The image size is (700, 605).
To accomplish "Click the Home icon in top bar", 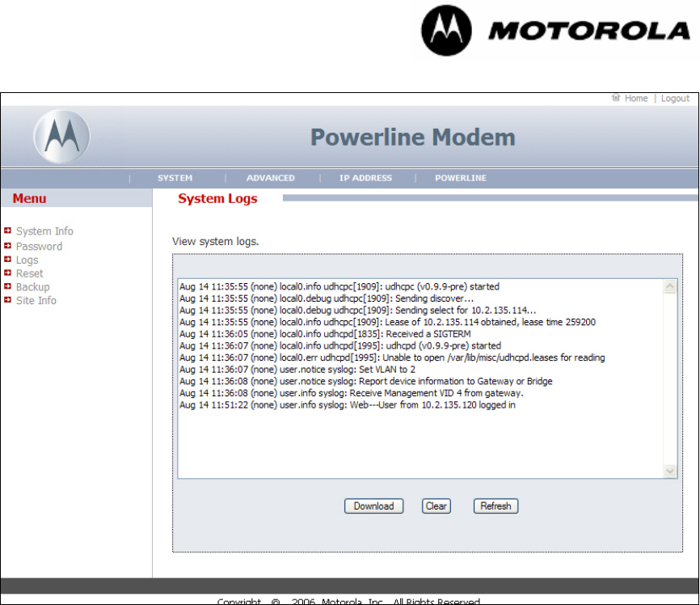I will pyautogui.click(x=616, y=97).
